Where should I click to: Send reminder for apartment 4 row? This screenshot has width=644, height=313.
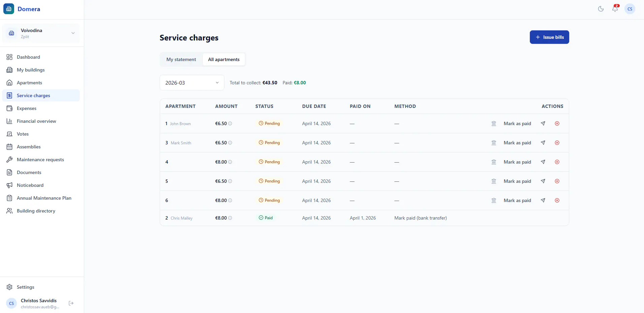pyautogui.click(x=543, y=162)
